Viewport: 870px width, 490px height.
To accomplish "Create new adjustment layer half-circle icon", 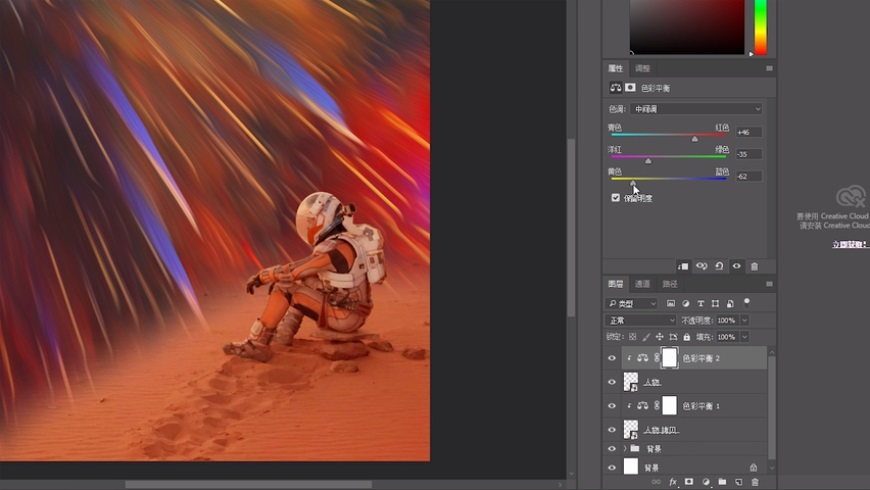I will click(x=706, y=482).
